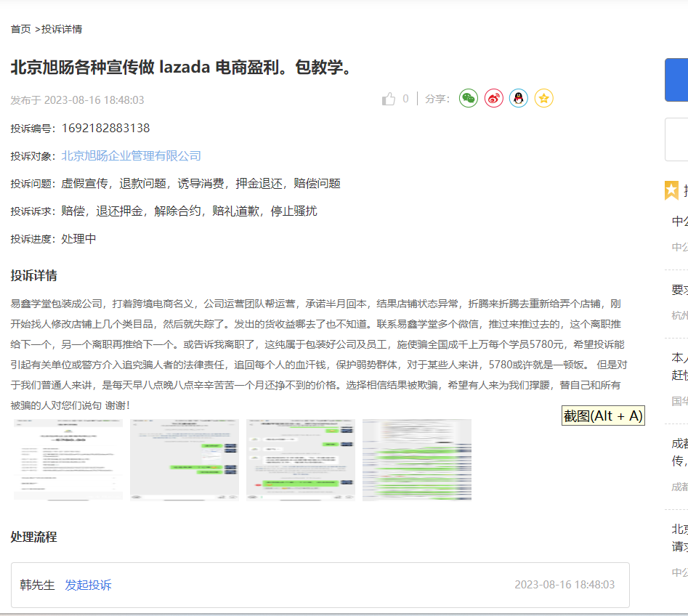Open 北京旭旸企业管理有限公司 company link
Screen dimensions: 688x616
[131, 155]
